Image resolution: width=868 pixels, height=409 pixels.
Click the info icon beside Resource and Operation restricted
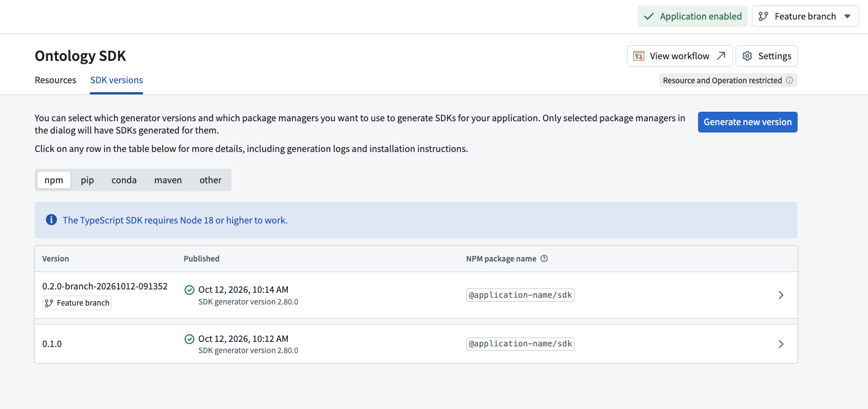[x=789, y=80]
